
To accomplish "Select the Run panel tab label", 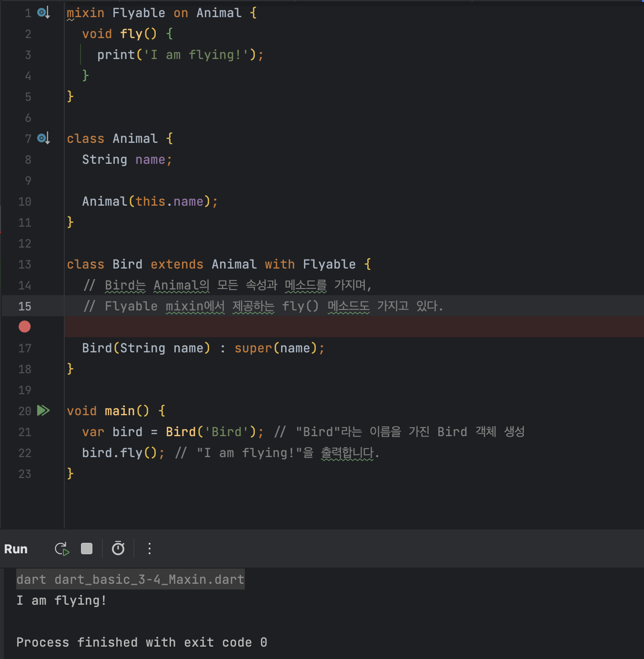I will click(x=16, y=549).
